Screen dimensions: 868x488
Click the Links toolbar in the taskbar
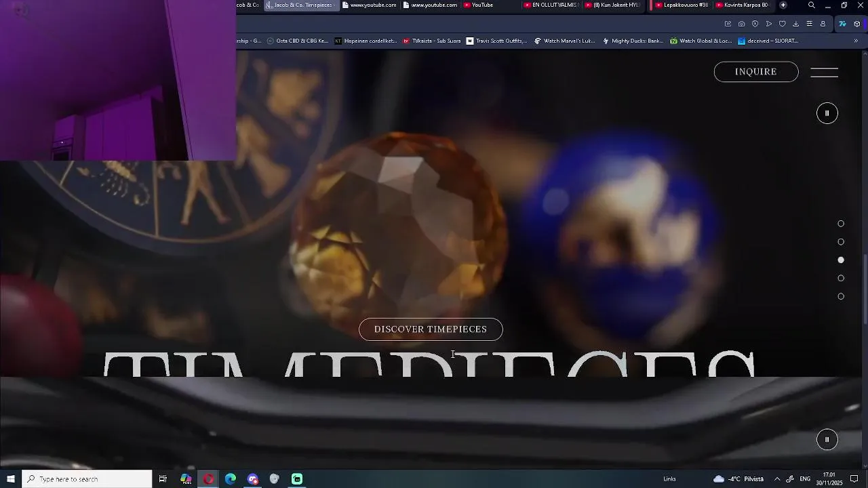point(669,479)
